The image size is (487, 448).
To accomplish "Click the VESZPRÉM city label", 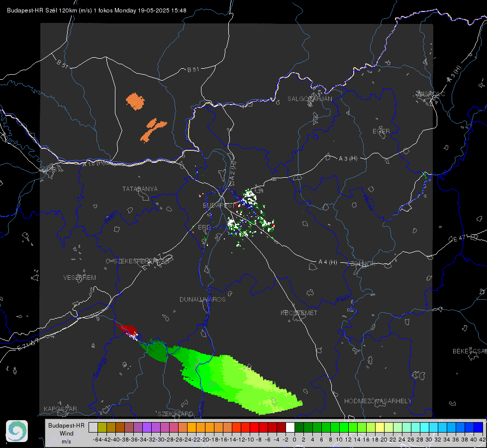I will (x=80, y=277).
